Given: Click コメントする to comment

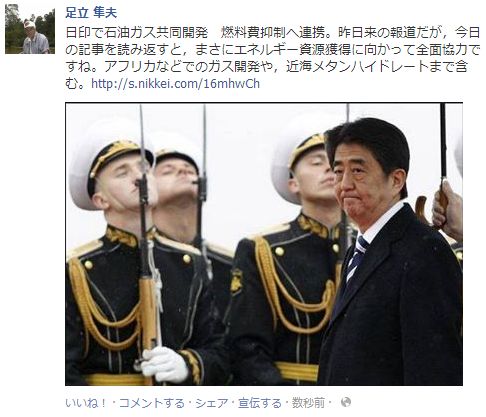Looking at the screenshot, I should click(151, 403).
